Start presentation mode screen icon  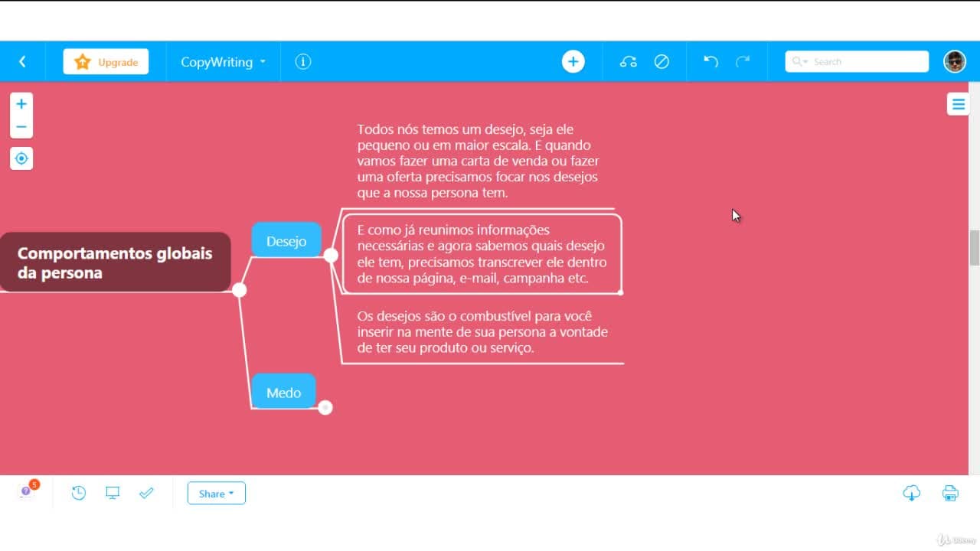[113, 494]
